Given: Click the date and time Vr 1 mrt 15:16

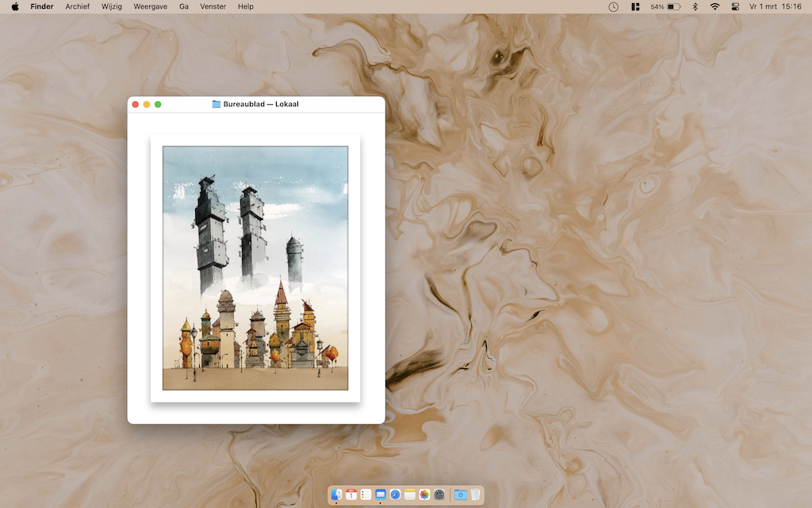Looking at the screenshot, I should point(776,6).
